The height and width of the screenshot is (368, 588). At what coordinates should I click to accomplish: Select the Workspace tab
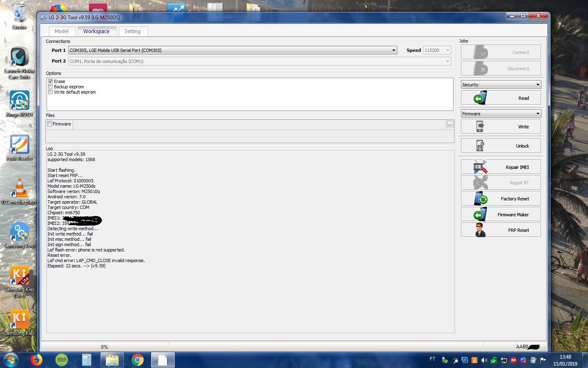[x=96, y=31]
